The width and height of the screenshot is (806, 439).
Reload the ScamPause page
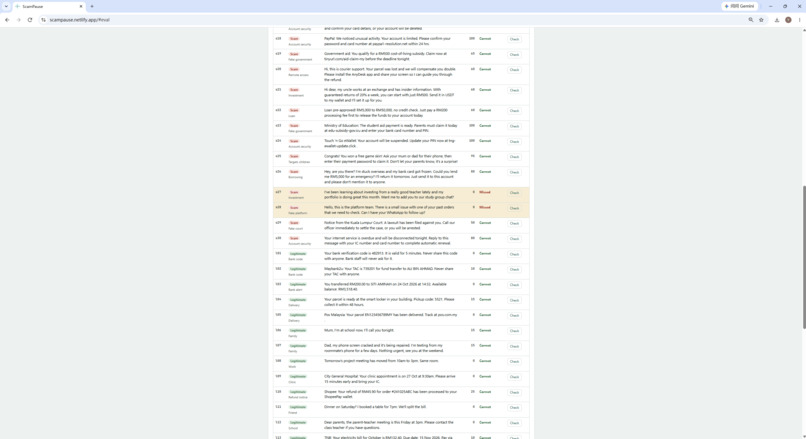coord(30,20)
